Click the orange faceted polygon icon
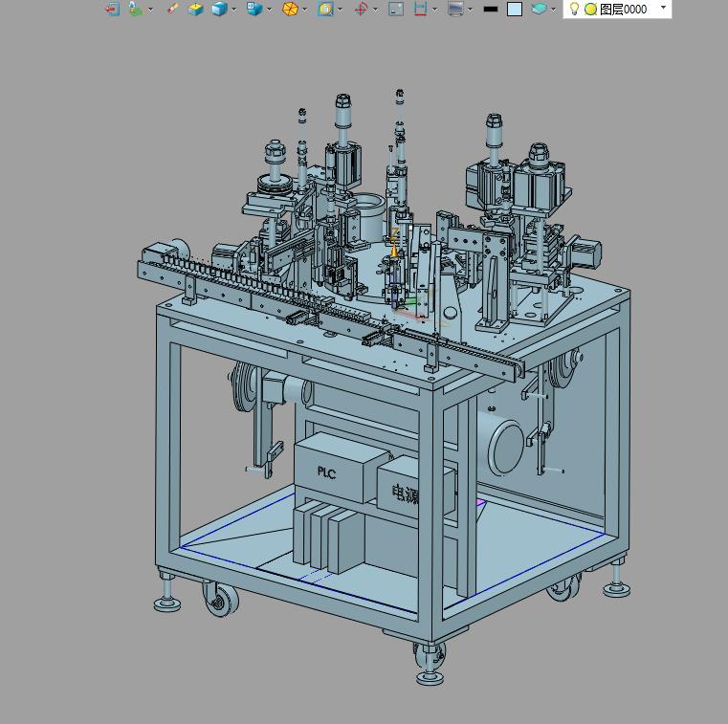The width and height of the screenshot is (728, 724). coord(290,9)
